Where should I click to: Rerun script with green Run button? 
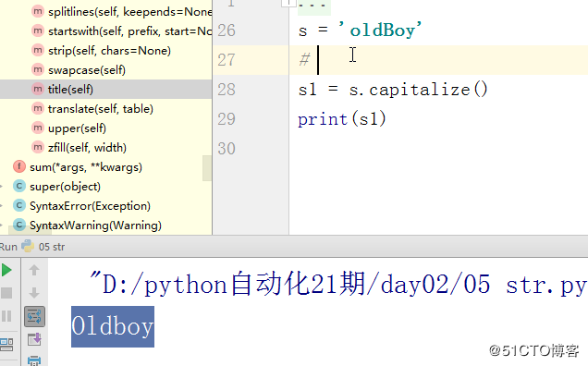tap(6, 271)
